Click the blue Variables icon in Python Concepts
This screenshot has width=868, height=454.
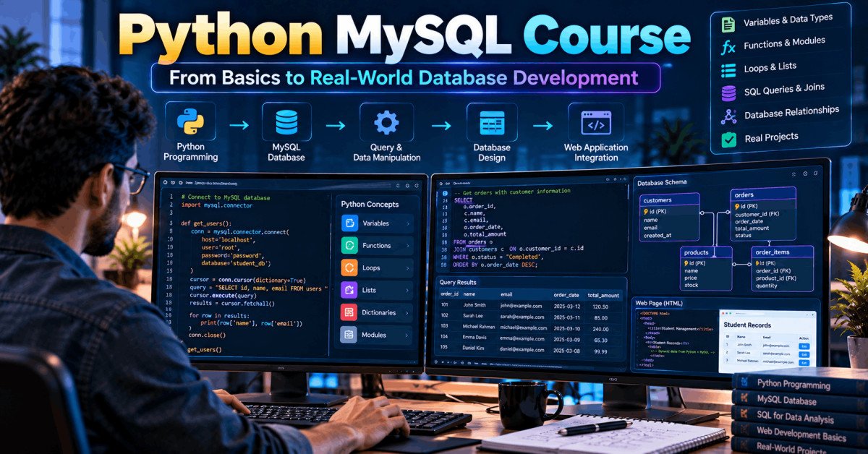pos(349,223)
